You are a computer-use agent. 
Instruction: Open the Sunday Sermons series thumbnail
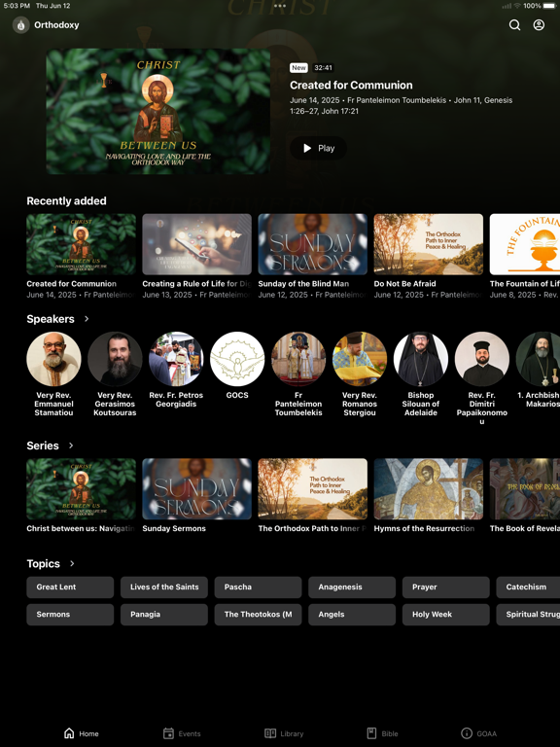(x=196, y=489)
